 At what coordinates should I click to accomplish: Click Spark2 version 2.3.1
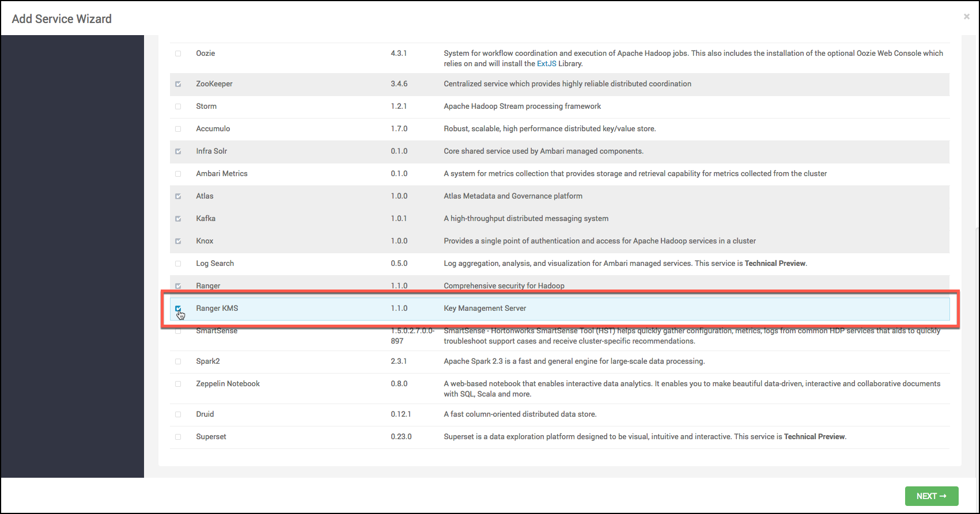(399, 361)
